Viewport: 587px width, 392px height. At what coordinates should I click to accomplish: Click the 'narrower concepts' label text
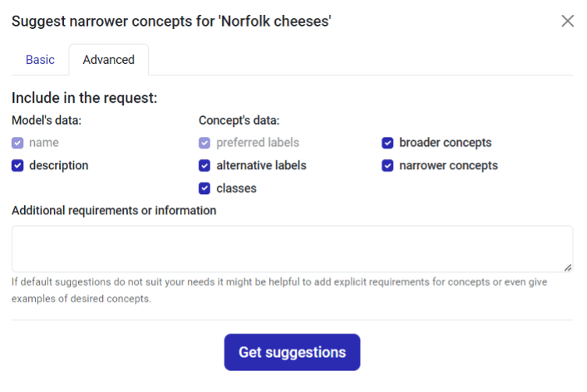tap(448, 165)
